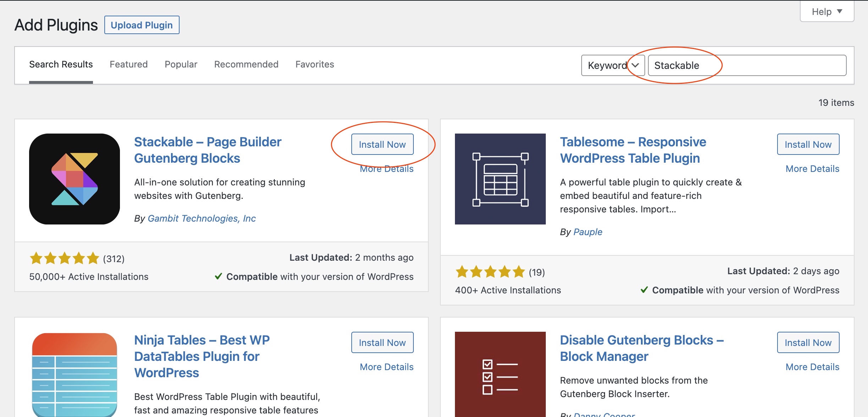Install the Stackable Page Builder plugin
The image size is (868, 417).
383,144
